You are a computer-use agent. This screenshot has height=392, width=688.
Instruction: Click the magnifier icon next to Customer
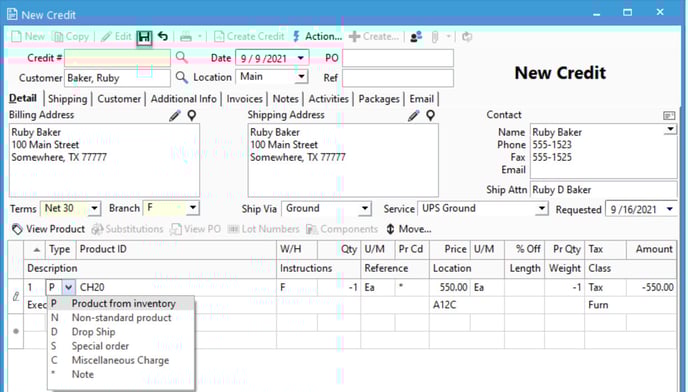181,77
